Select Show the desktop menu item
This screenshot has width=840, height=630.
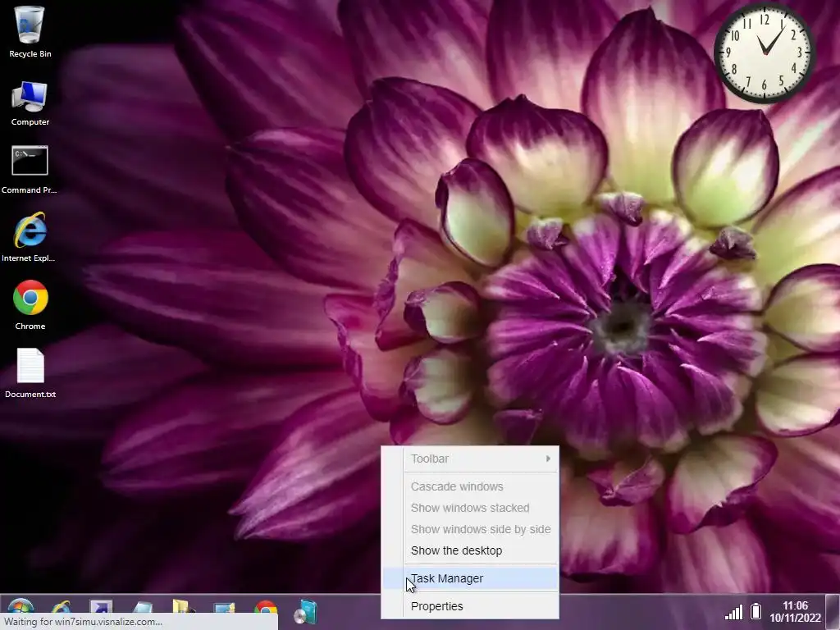click(x=470, y=550)
